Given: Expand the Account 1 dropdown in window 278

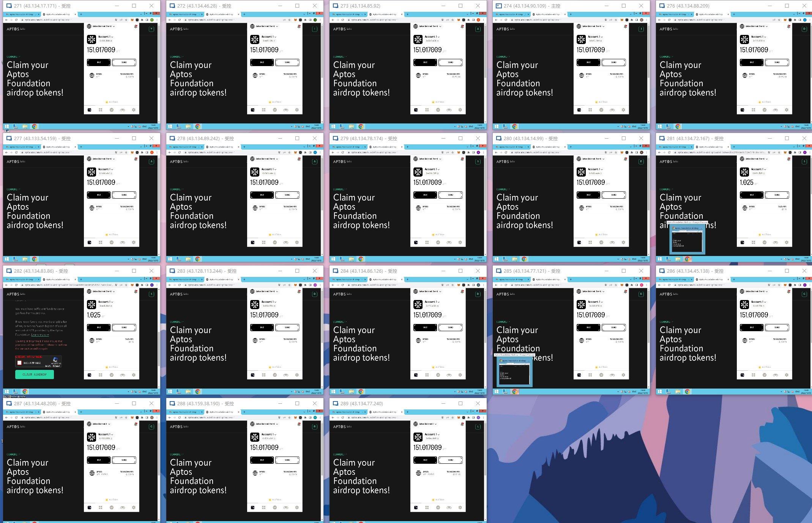Looking at the screenshot, I should click(269, 169).
